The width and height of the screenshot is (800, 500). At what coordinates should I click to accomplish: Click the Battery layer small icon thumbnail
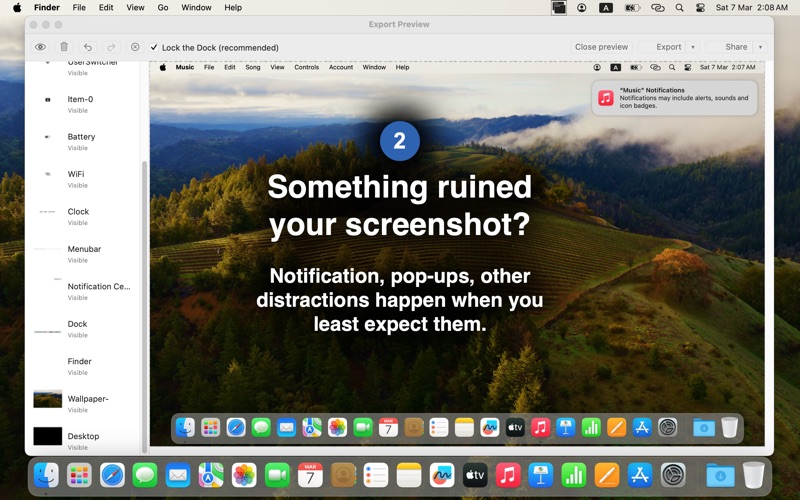(47, 137)
